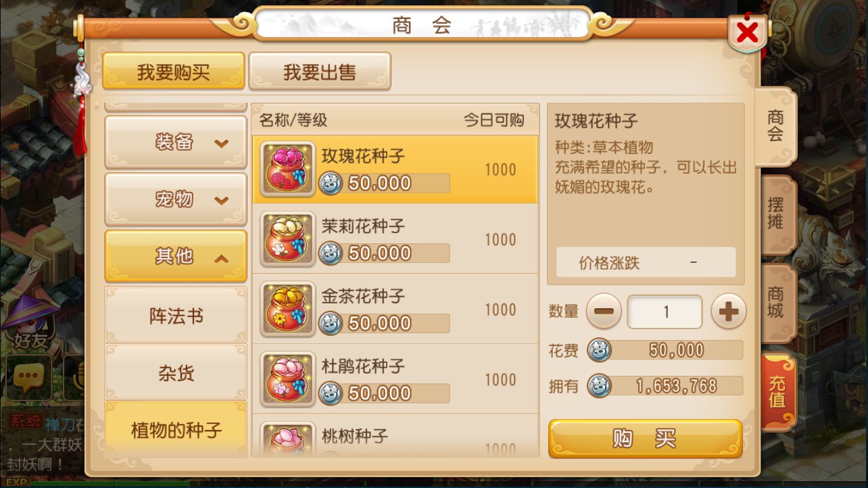
Task: Click the quantity input field
Action: coord(665,312)
